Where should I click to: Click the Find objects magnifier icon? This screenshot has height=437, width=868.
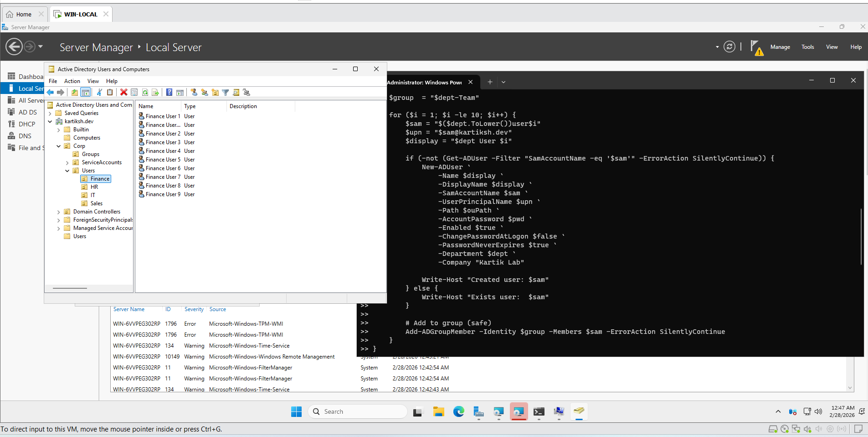pos(236,93)
